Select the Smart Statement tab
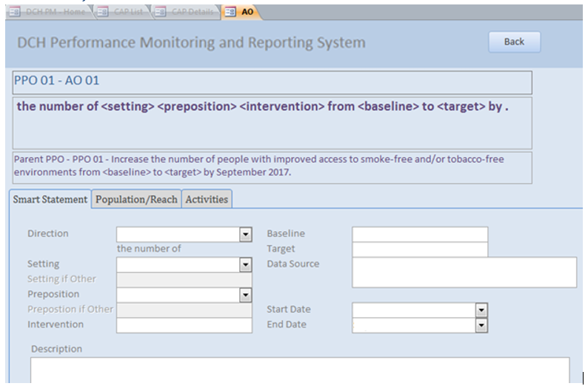The image size is (588, 389). coord(50,199)
